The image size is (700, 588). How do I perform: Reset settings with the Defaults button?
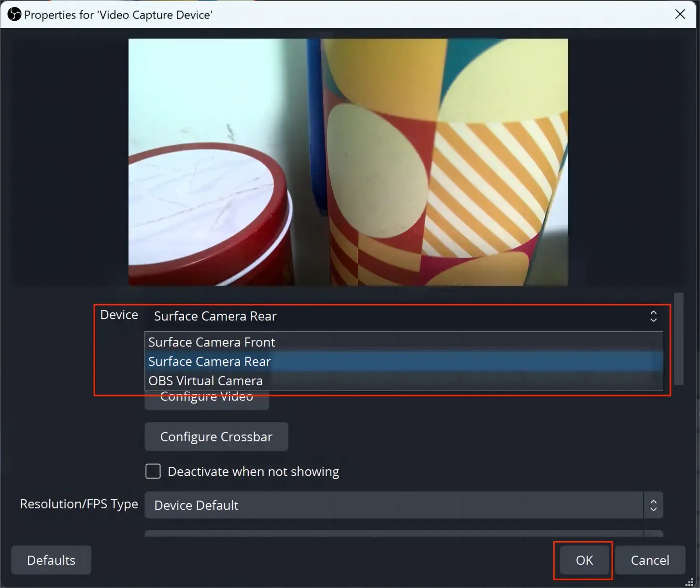(51, 560)
